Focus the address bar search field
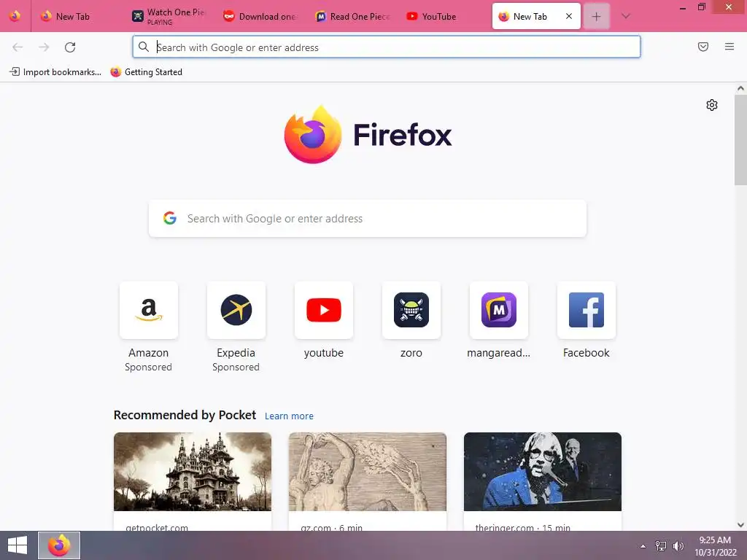 coord(387,47)
